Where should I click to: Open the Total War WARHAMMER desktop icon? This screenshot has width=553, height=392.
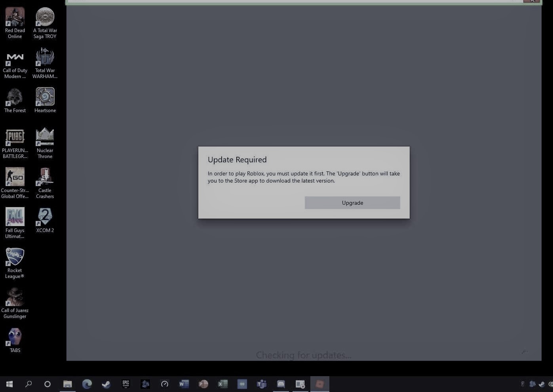(45, 63)
